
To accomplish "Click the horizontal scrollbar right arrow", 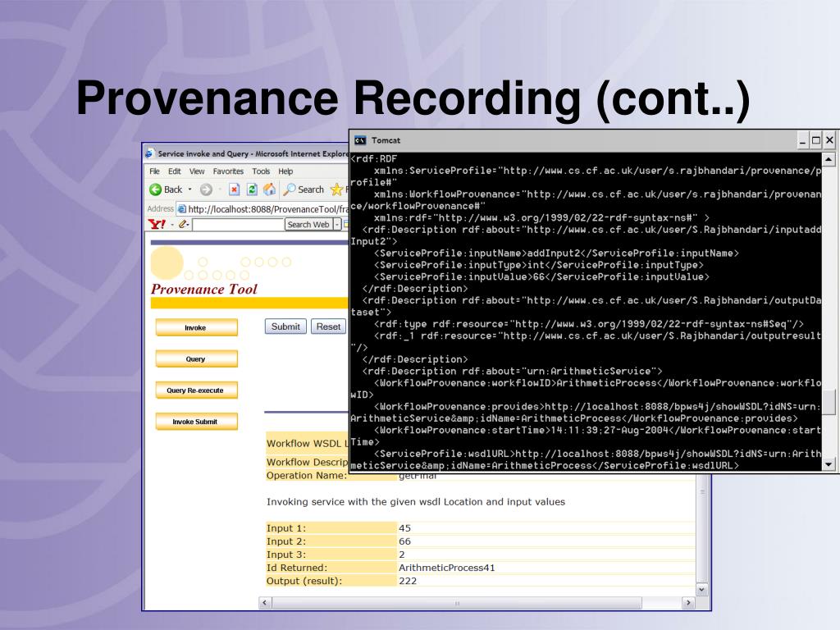I will tap(688, 603).
